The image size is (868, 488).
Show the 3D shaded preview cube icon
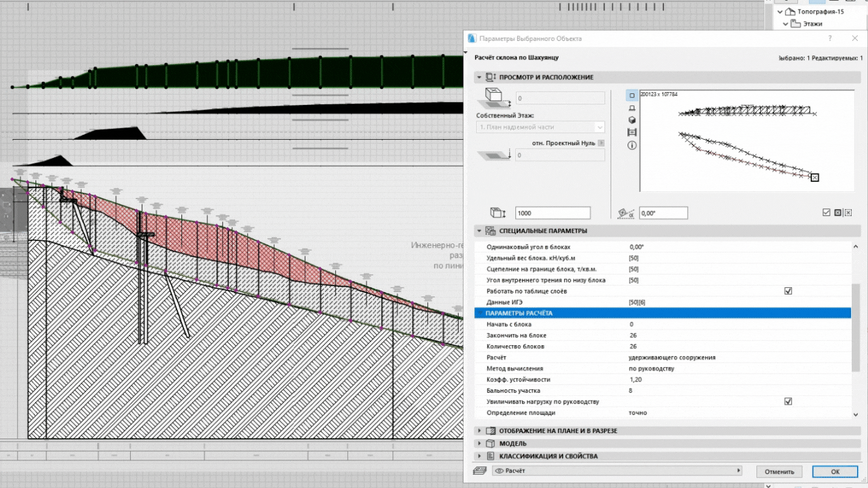click(x=632, y=120)
